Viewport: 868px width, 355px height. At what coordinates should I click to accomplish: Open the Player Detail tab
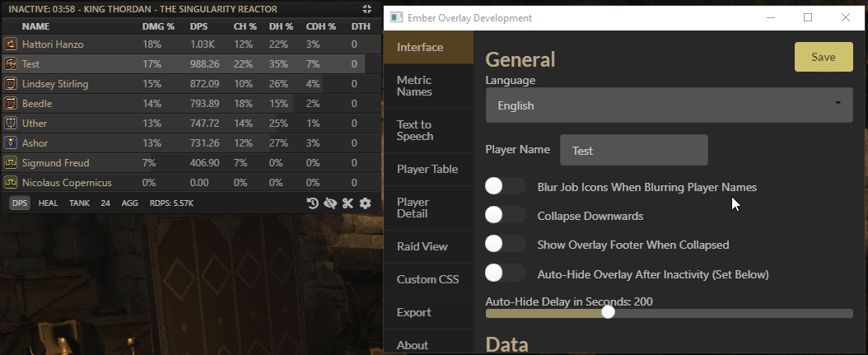tap(428, 208)
